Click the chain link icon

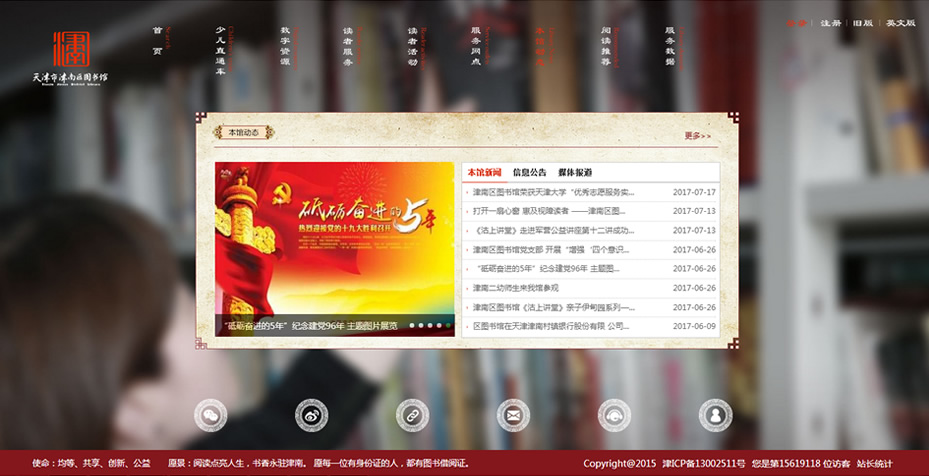pos(412,414)
